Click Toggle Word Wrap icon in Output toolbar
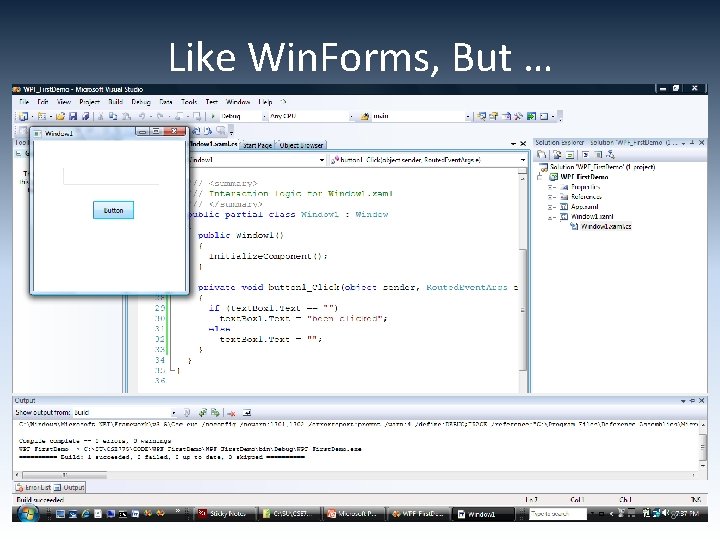Image resolution: width=720 pixels, height=540 pixels. (247, 413)
